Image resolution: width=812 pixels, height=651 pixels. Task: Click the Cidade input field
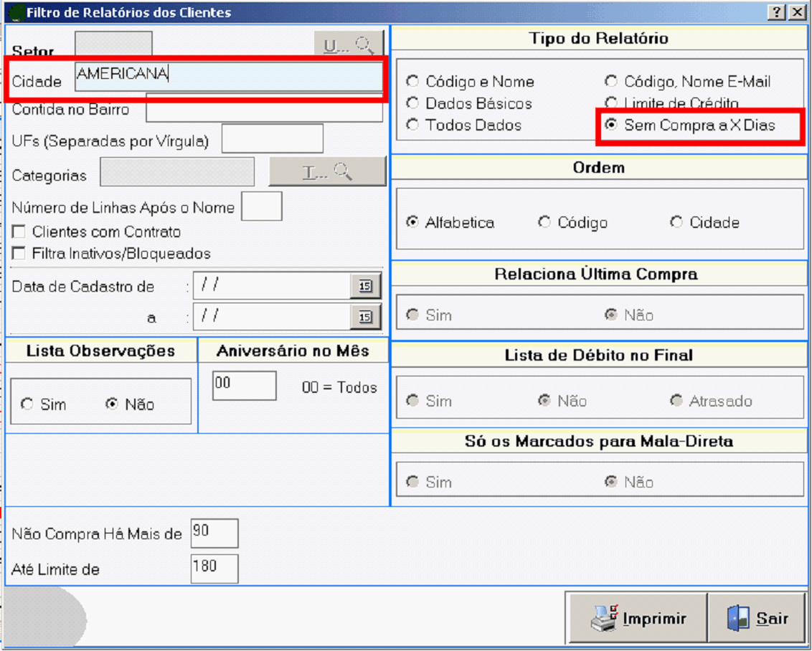coord(228,77)
